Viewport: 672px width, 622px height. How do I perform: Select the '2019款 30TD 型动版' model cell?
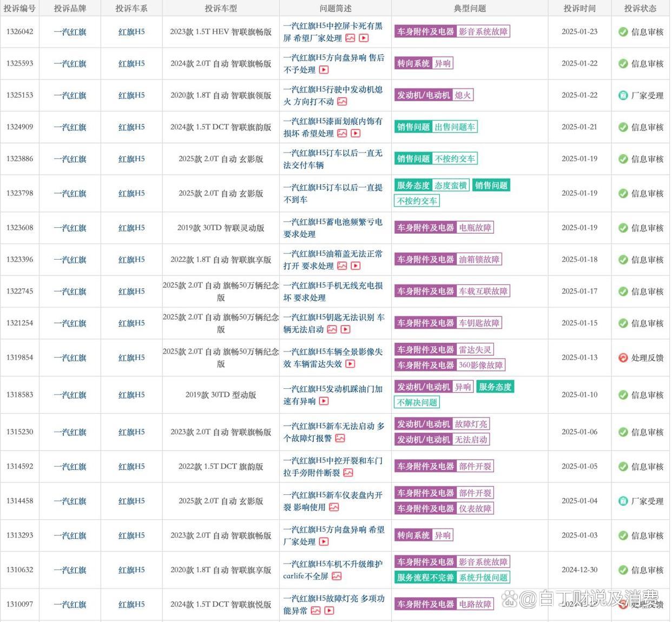coord(221,395)
